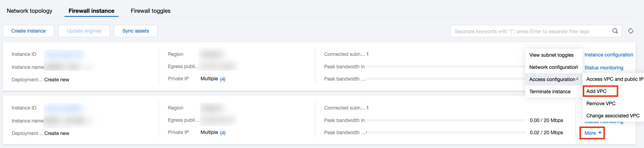Select Remove VPC menu entry
644x148 pixels.
[x=601, y=104]
